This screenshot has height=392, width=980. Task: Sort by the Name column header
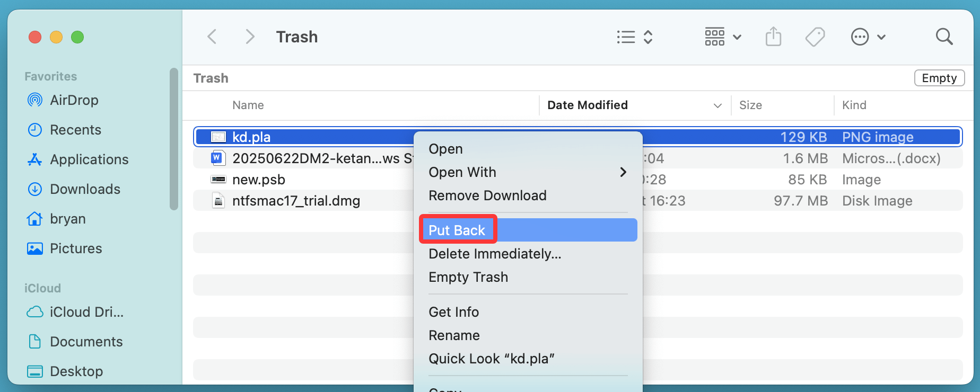click(x=248, y=105)
